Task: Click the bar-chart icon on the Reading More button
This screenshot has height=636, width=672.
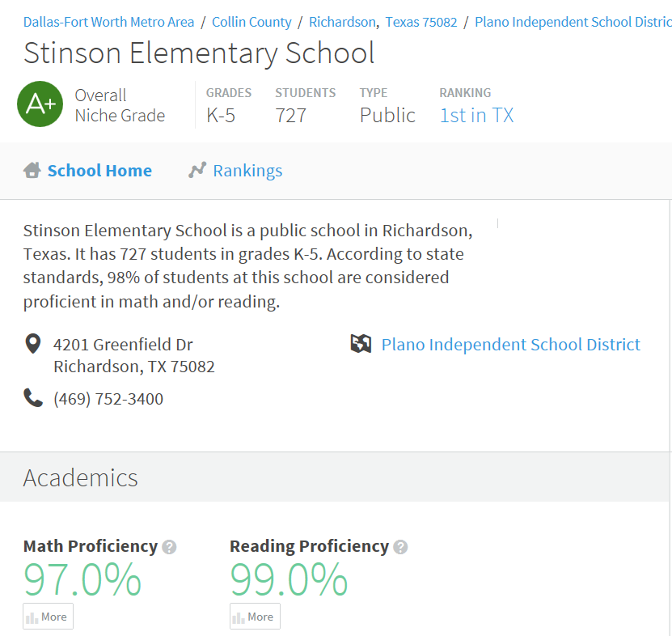Action: 240,617
